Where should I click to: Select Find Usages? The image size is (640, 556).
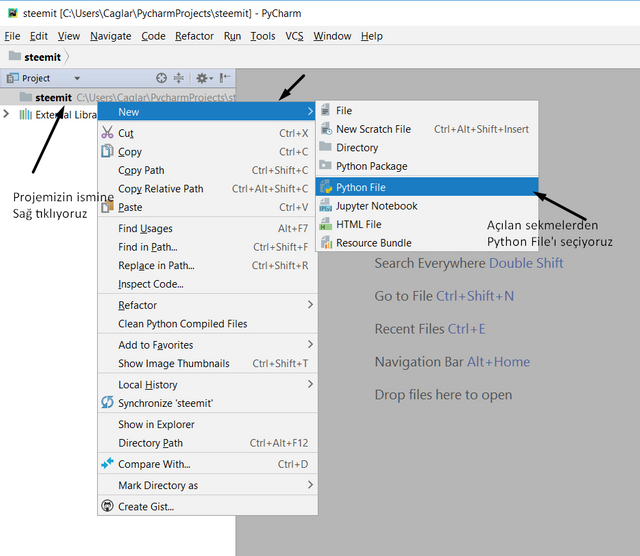[207, 228]
